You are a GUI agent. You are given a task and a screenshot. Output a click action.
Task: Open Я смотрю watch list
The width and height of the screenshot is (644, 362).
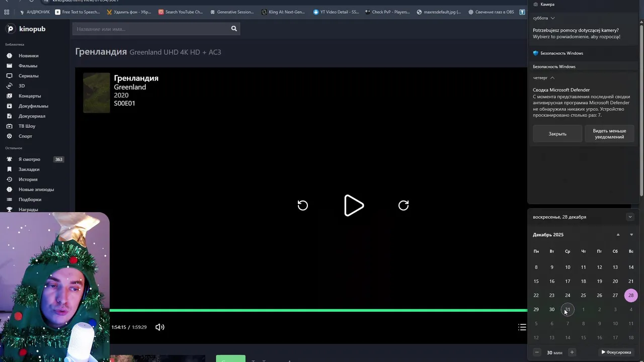(29, 159)
